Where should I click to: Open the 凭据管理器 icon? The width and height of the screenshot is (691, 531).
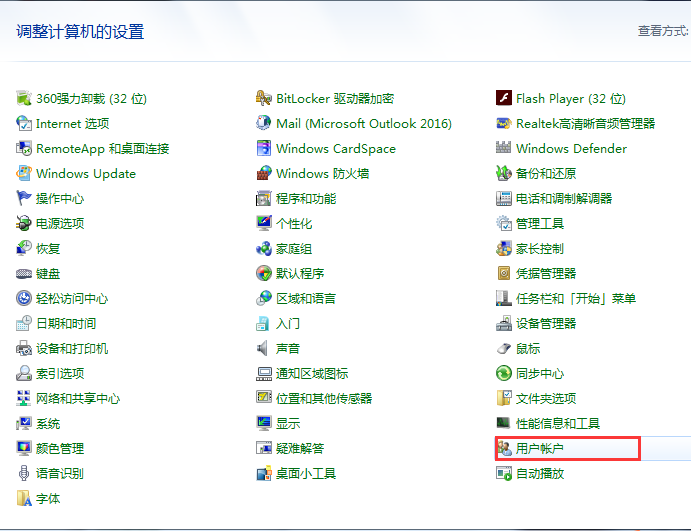click(504, 274)
